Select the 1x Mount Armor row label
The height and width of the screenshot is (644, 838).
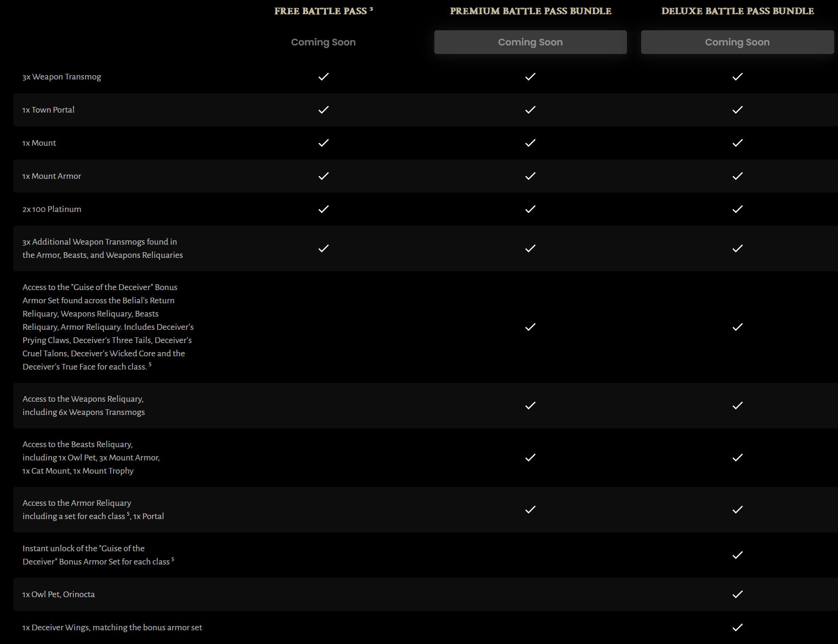click(x=52, y=176)
